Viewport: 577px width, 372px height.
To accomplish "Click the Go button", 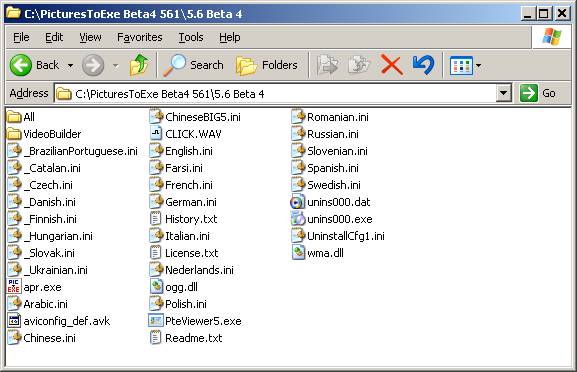I will 538,93.
